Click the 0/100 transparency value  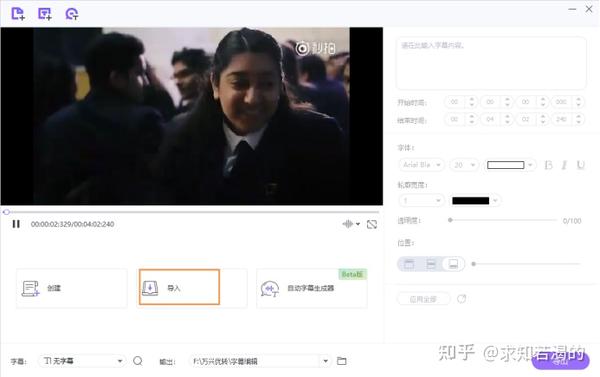click(572, 221)
